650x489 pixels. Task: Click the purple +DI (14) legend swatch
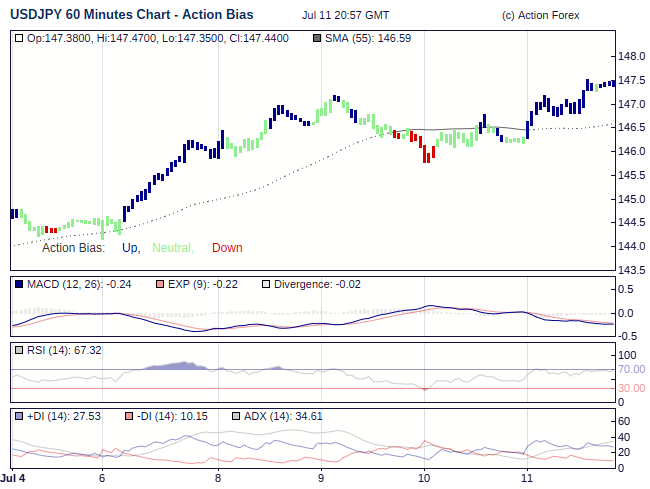[20, 415]
